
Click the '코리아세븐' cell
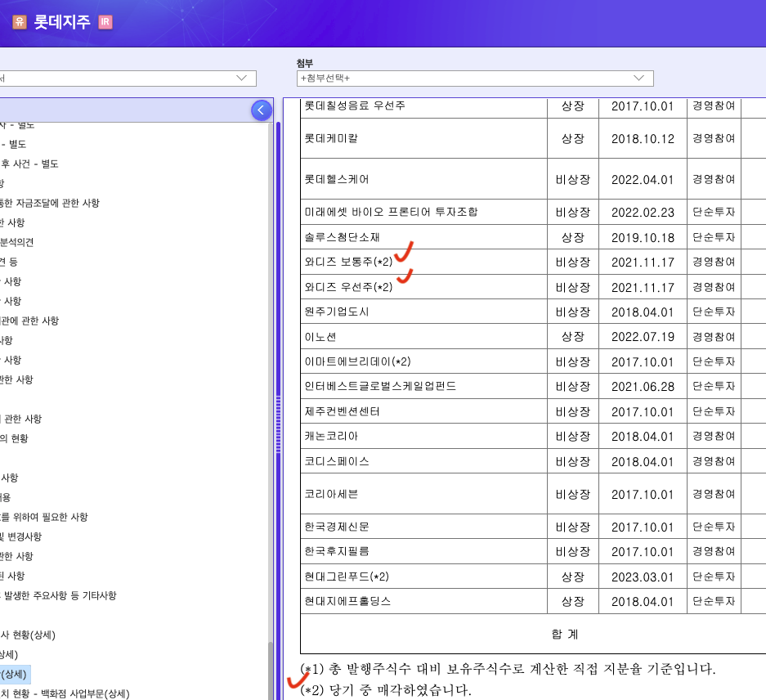(423, 494)
